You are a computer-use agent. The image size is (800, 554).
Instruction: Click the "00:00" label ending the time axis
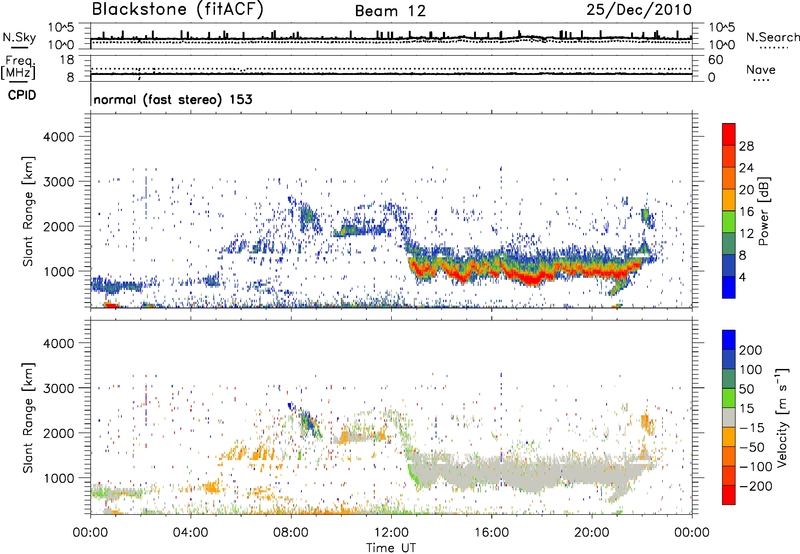[x=692, y=533]
